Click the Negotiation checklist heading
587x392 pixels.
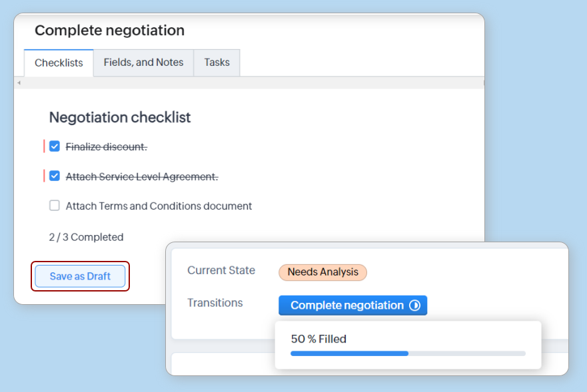point(120,118)
